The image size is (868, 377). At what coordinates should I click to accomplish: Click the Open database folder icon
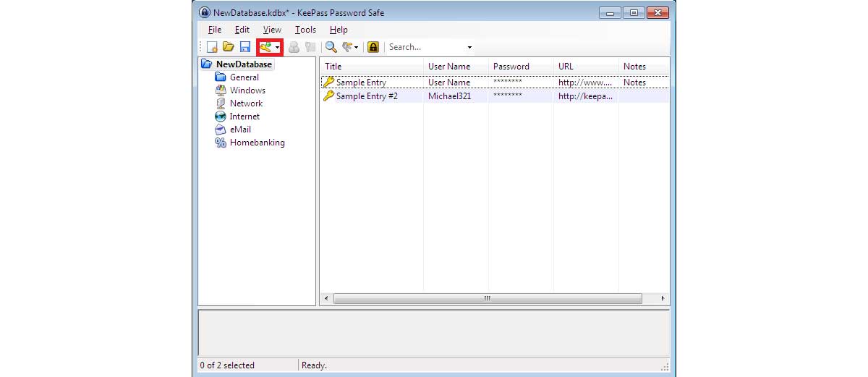(229, 47)
